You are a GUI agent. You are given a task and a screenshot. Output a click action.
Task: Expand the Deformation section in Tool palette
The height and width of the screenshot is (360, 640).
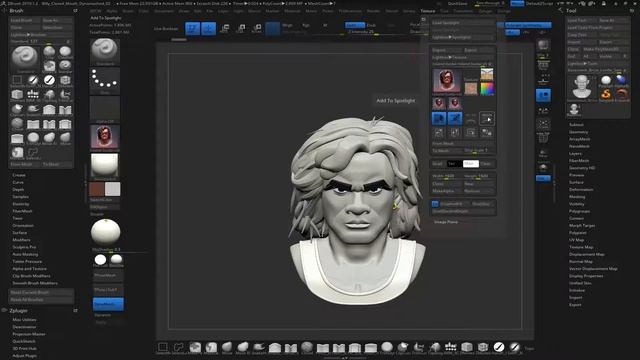[x=581, y=190]
